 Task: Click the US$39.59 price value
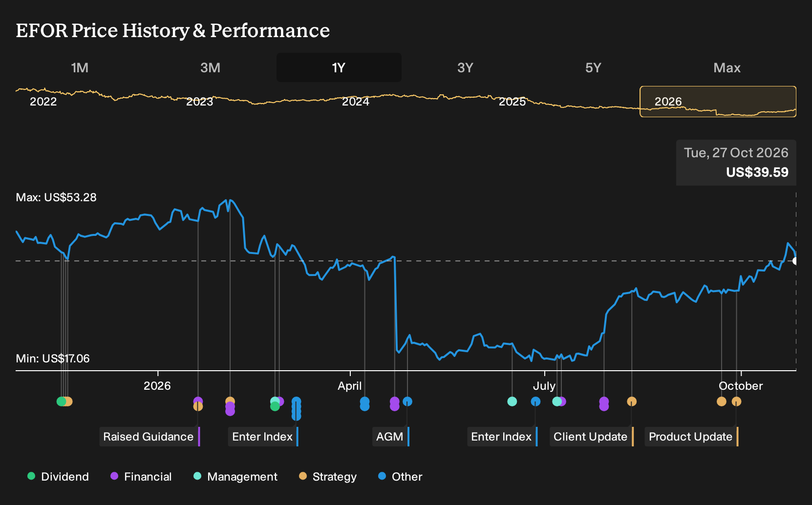pyautogui.click(x=757, y=172)
